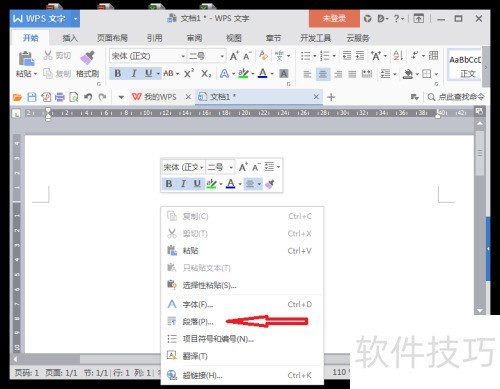The width and height of the screenshot is (500, 389).
Task: Choose 字体(F)... from context menu
Action: click(242, 304)
